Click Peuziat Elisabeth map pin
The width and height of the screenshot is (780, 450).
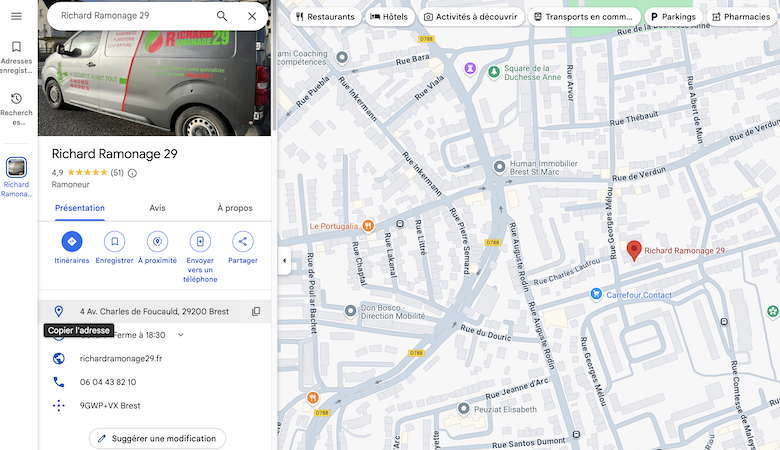click(464, 409)
